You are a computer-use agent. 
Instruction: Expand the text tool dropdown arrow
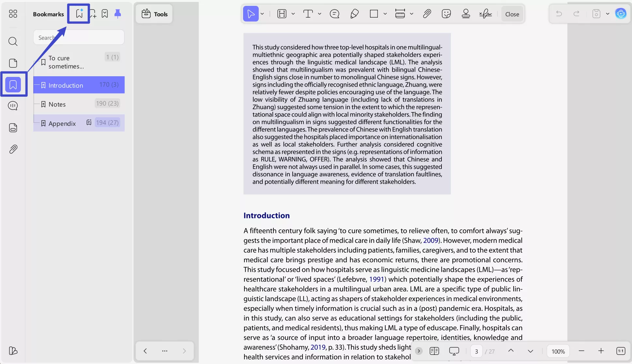319,14
